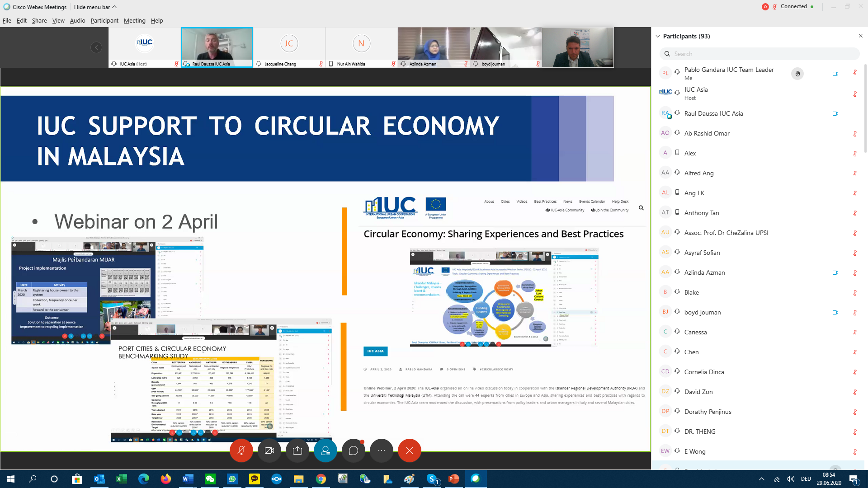Leave meeting with the red X button
Screen dimensions: 868x488
pyautogui.click(x=410, y=450)
